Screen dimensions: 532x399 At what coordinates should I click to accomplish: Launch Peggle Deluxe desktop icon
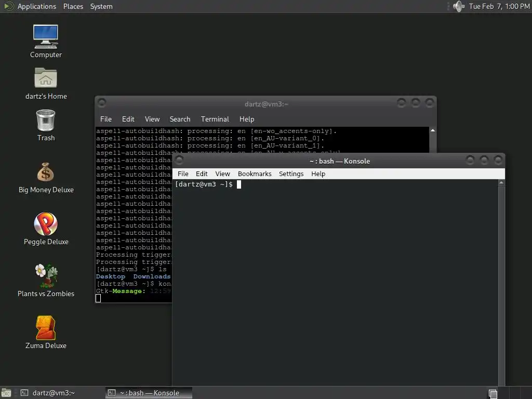click(x=46, y=229)
